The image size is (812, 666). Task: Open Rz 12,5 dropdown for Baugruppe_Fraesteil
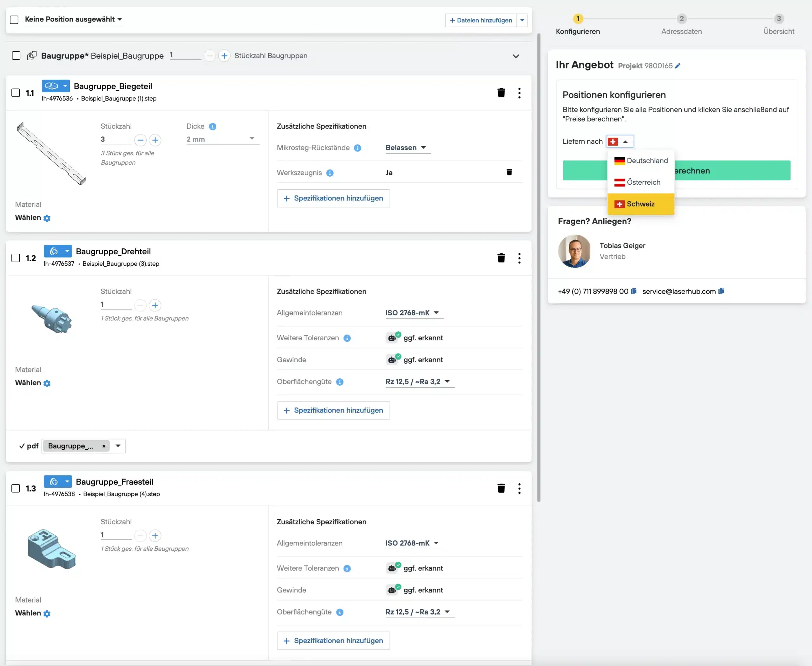(420, 612)
